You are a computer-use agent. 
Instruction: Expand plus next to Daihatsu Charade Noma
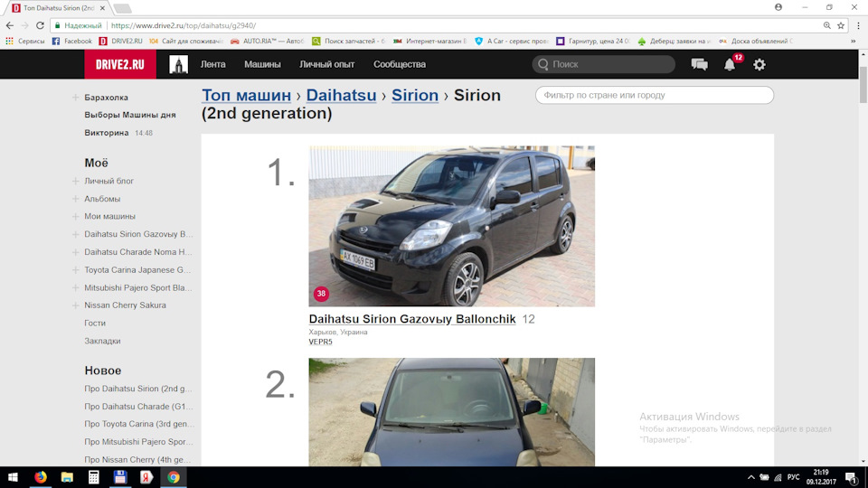tap(75, 252)
